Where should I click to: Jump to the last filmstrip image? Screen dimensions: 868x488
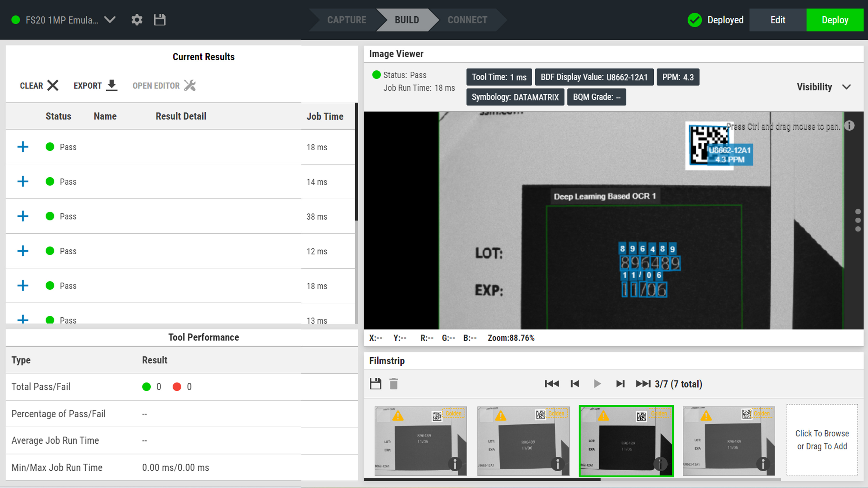(643, 384)
